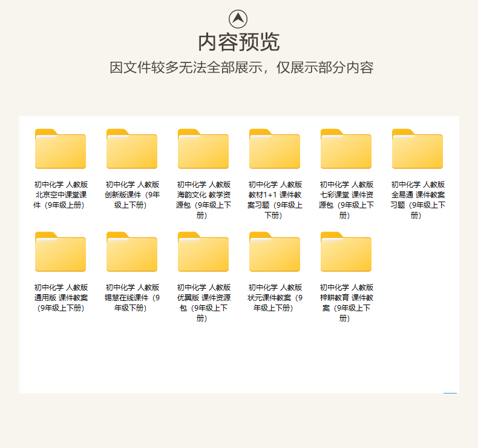Open the 教材1+1 课件教案习题 folder icon
478x448 pixels.
275,149
